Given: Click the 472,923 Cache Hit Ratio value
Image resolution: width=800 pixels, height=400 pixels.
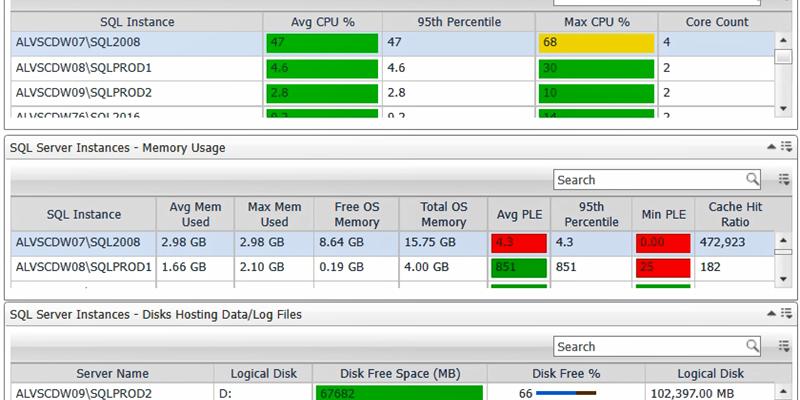Looking at the screenshot, I should click(x=722, y=243).
